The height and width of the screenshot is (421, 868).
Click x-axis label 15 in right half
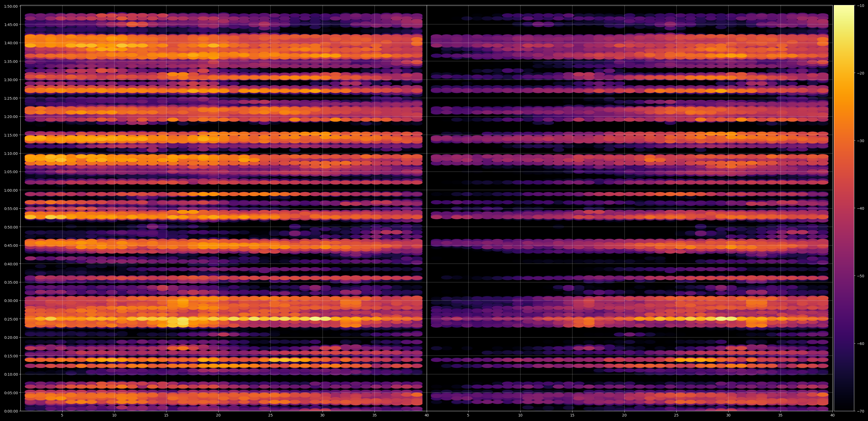572,415
